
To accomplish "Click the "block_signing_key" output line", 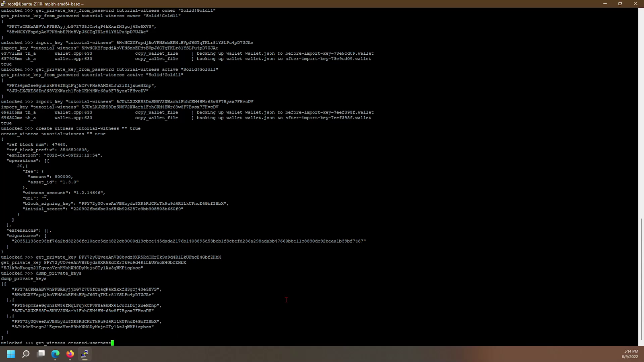I will pos(126,204).
